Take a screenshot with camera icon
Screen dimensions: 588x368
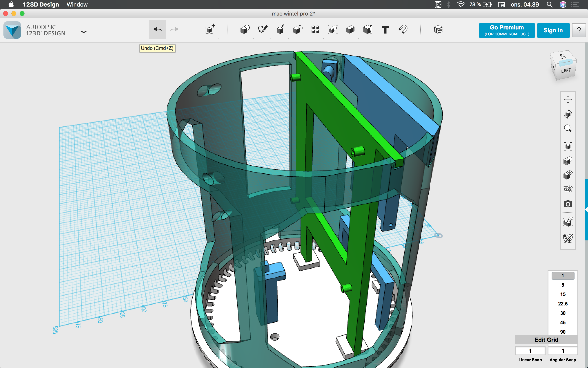tap(568, 204)
